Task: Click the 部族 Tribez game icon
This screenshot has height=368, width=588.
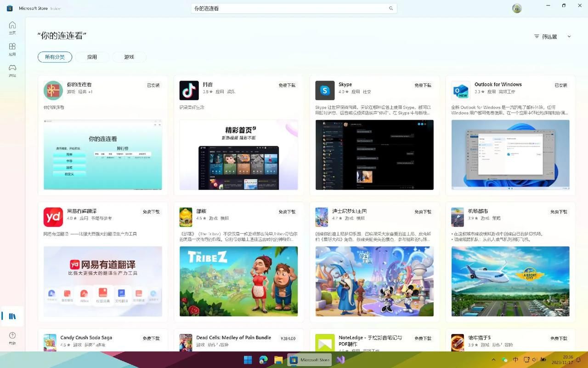Action: click(x=186, y=217)
